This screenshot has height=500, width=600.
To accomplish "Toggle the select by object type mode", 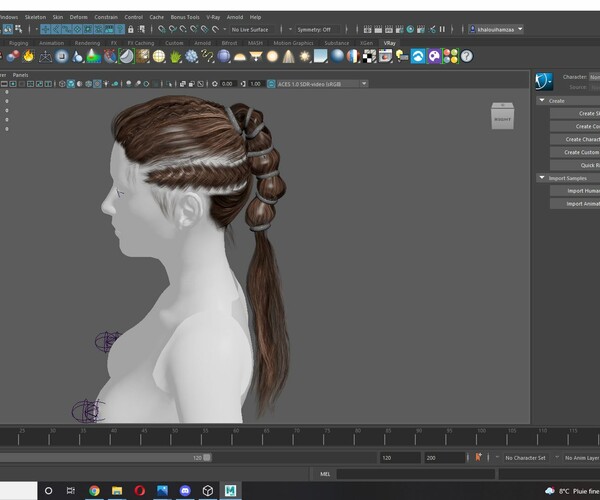I will click(x=8, y=29).
